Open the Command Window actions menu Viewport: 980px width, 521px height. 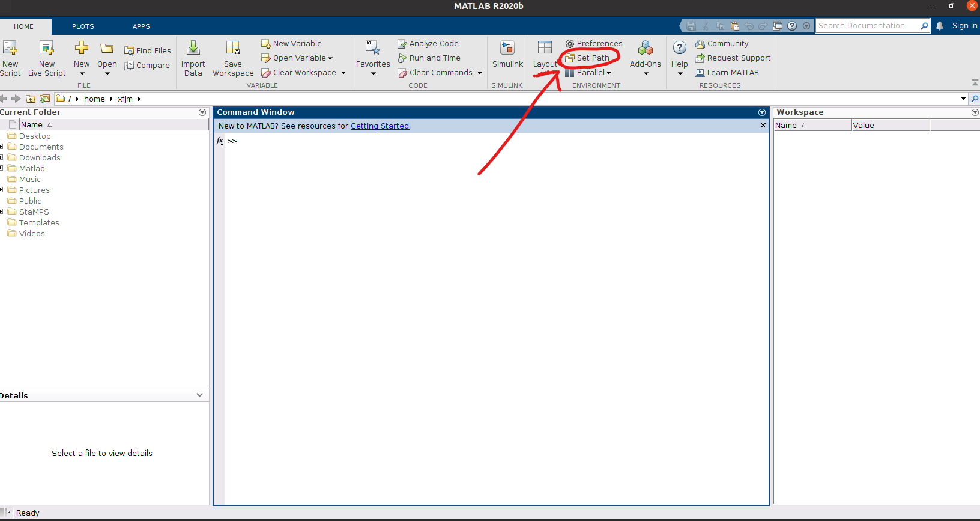tap(762, 112)
